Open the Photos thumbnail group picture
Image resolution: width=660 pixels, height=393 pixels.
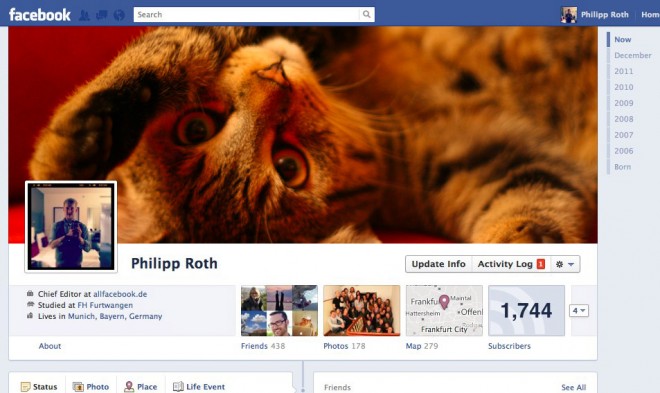coord(362,311)
